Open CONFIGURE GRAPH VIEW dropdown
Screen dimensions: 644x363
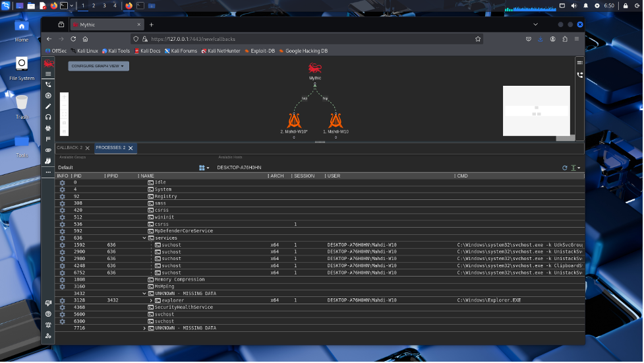pyautogui.click(x=98, y=66)
